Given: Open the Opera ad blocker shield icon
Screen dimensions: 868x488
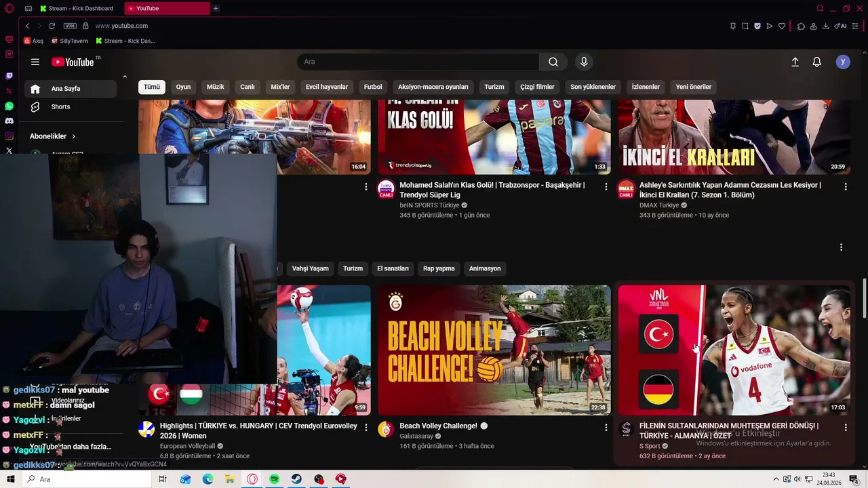Looking at the screenshot, I should 757,26.
